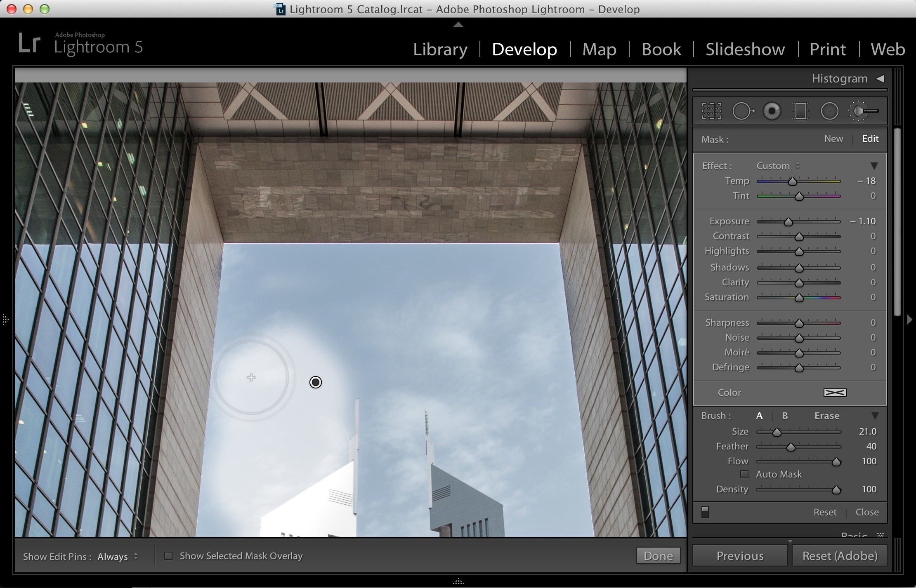Click the Tint slider handle
916x588 pixels.
pyautogui.click(x=799, y=196)
